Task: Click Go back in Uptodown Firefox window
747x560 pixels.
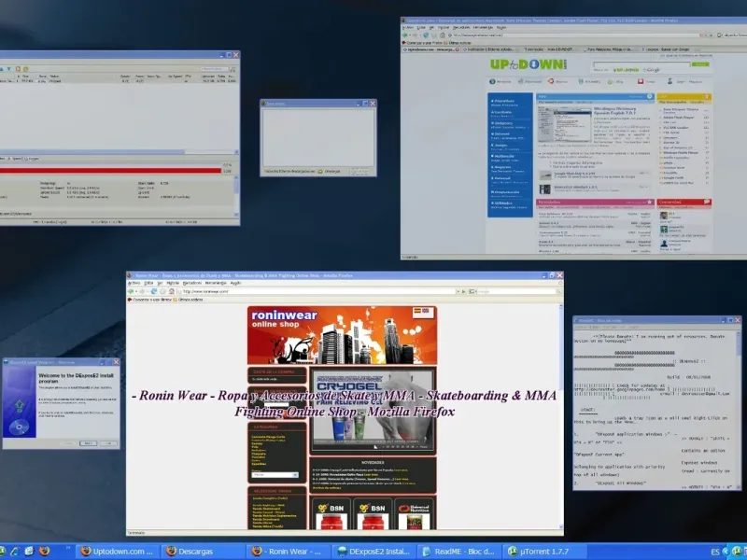Action: [x=405, y=35]
